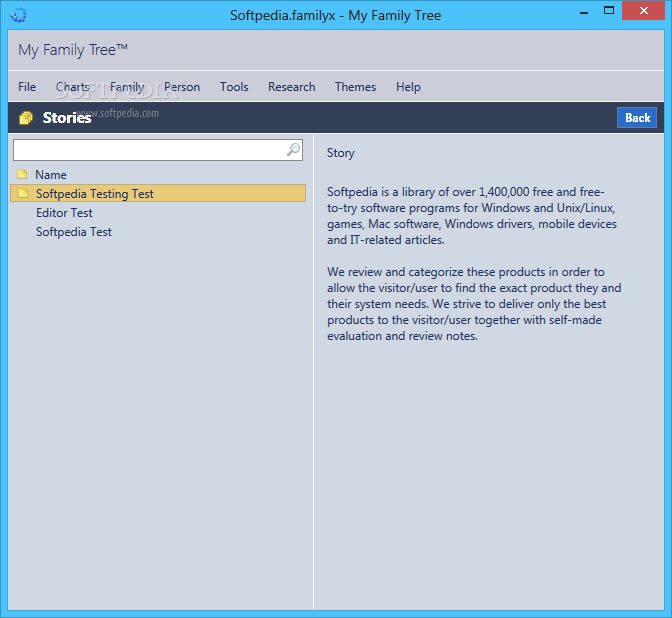Open the Research menu
This screenshot has width=672, height=618.
pyautogui.click(x=291, y=87)
